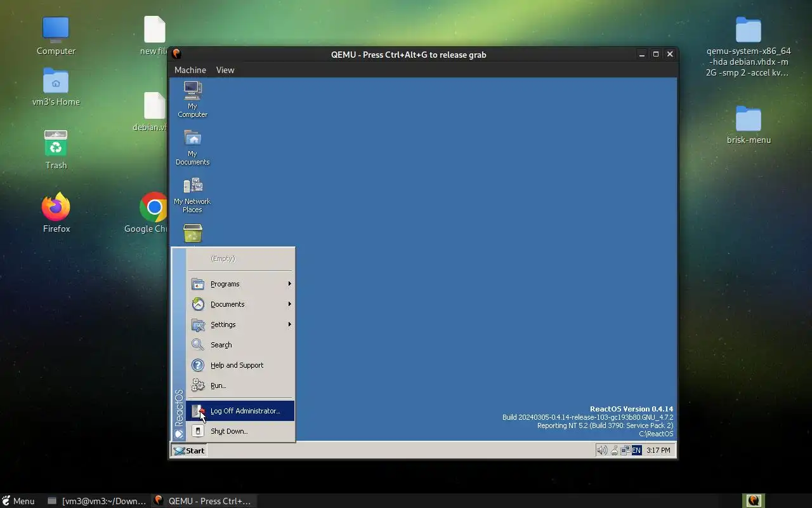Viewport: 812px width, 508px height.
Task: Click the Run gear icon
Action: coord(199,385)
